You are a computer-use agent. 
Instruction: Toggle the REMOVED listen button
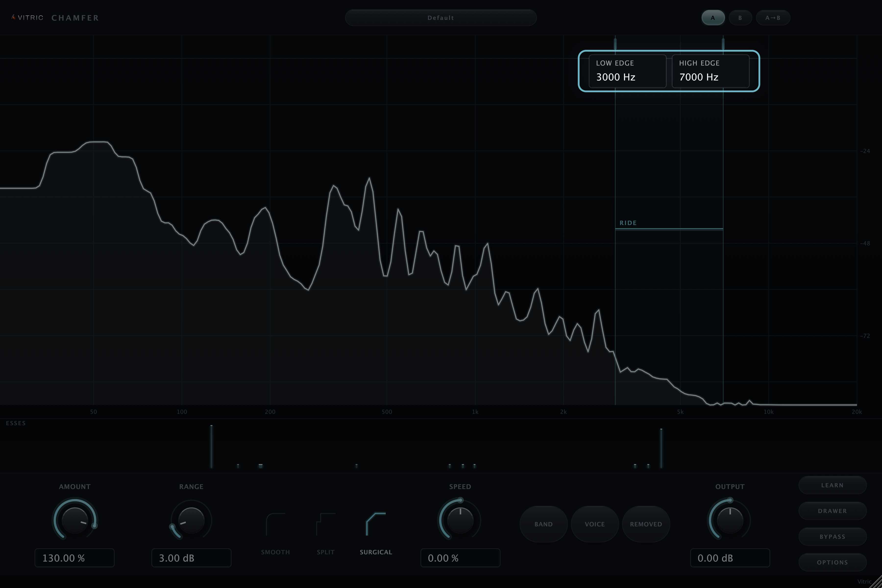tap(646, 524)
